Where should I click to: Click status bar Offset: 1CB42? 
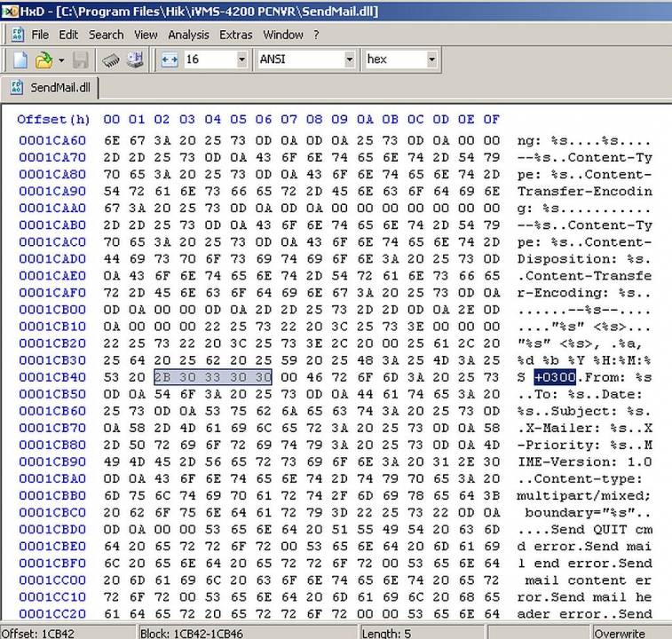point(37,633)
